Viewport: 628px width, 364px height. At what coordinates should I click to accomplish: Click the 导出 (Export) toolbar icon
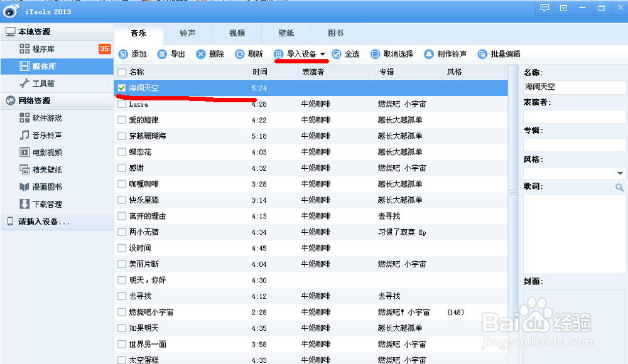click(162, 54)
